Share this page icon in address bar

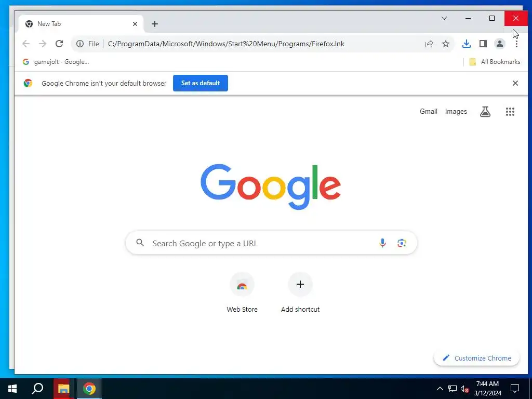pos(429,44)
